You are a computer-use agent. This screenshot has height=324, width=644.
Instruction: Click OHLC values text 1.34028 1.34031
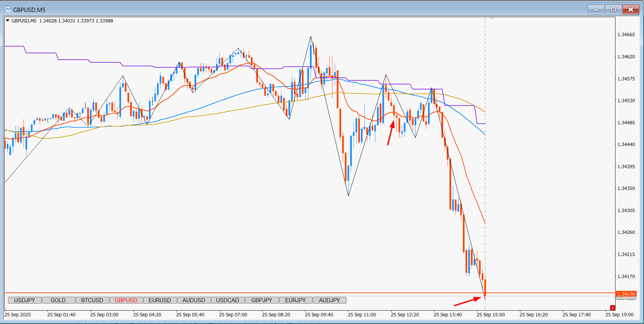57,21
